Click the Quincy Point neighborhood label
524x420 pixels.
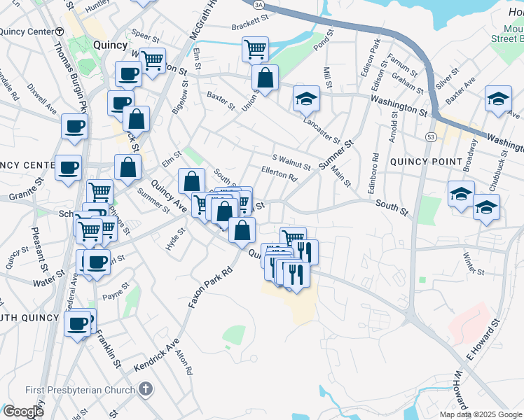427,162
